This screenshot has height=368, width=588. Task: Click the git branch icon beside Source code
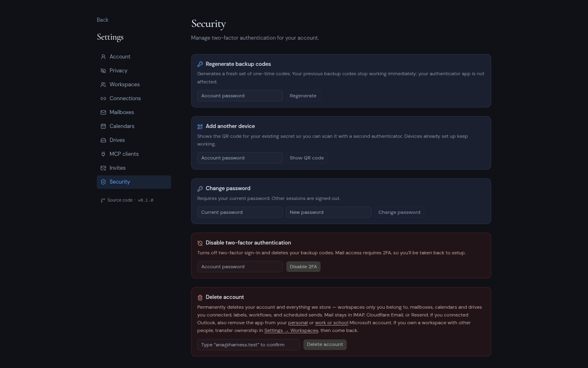point(103,200)
